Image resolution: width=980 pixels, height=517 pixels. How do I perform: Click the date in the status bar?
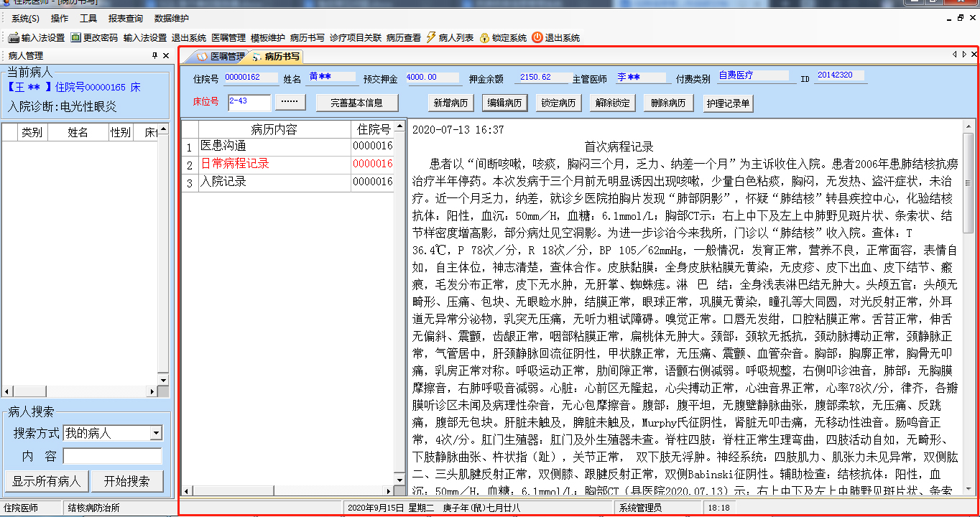coord(434,508)
